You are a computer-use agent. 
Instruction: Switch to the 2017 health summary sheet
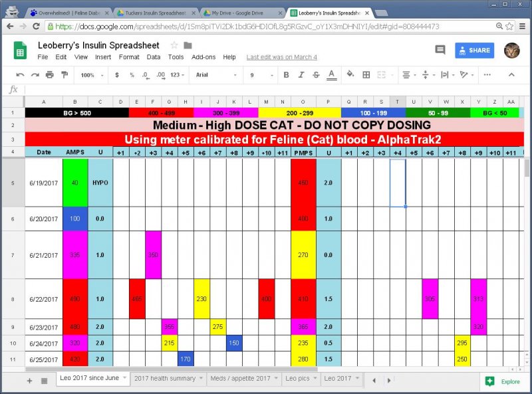[x=166, y=379]
